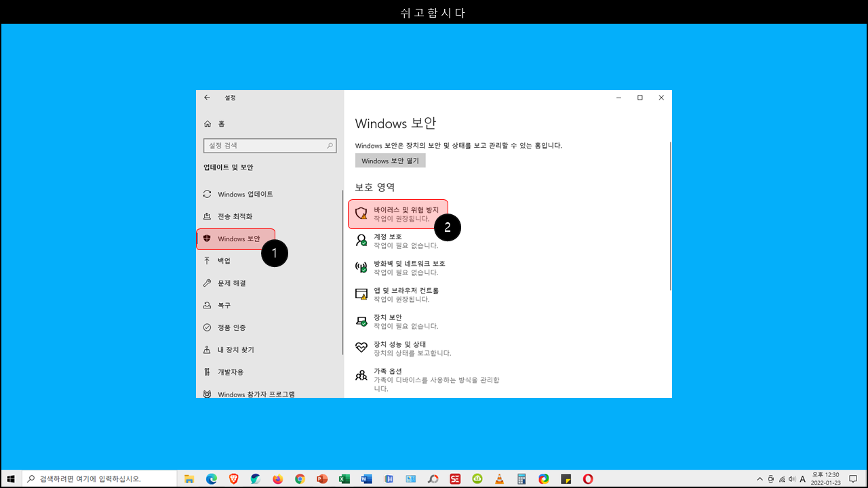Click the main Settings page scrollbar
The height and width of the screenshot is (488, 868).
670,216
